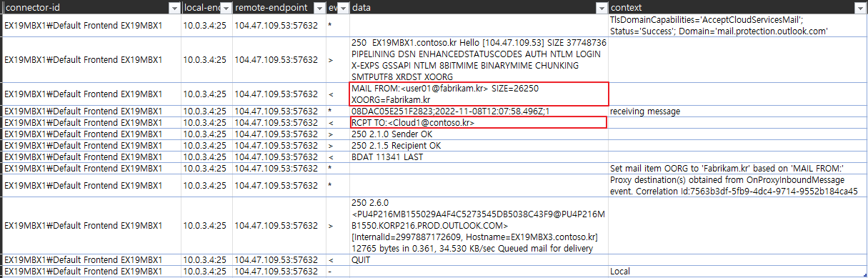Select the connector-id header cell
This screenshot has width=868, height=278.
[92, 8]
